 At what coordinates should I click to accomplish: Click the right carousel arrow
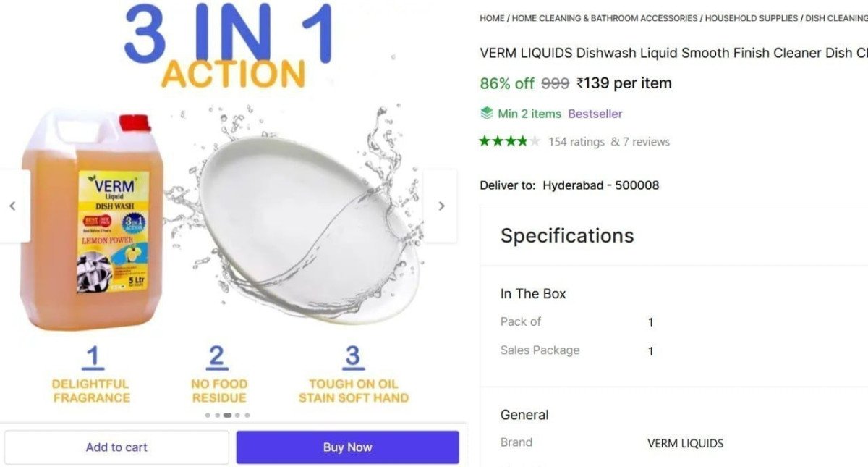click(441, 206)
